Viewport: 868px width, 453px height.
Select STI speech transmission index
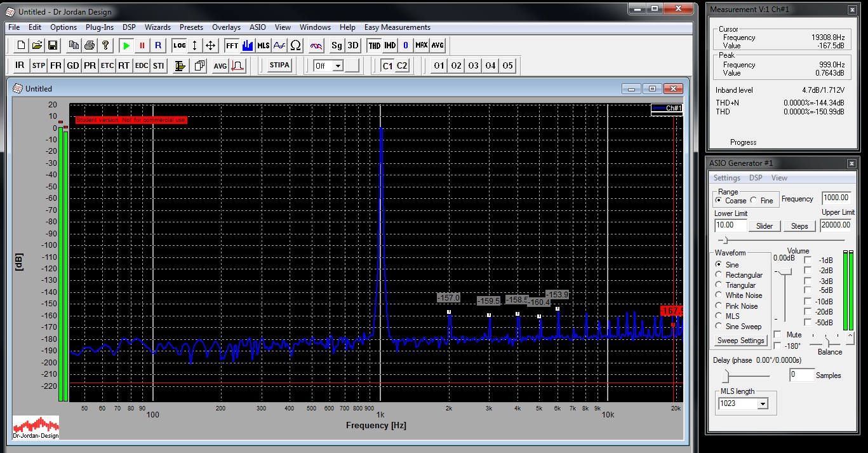pos(158,65)
